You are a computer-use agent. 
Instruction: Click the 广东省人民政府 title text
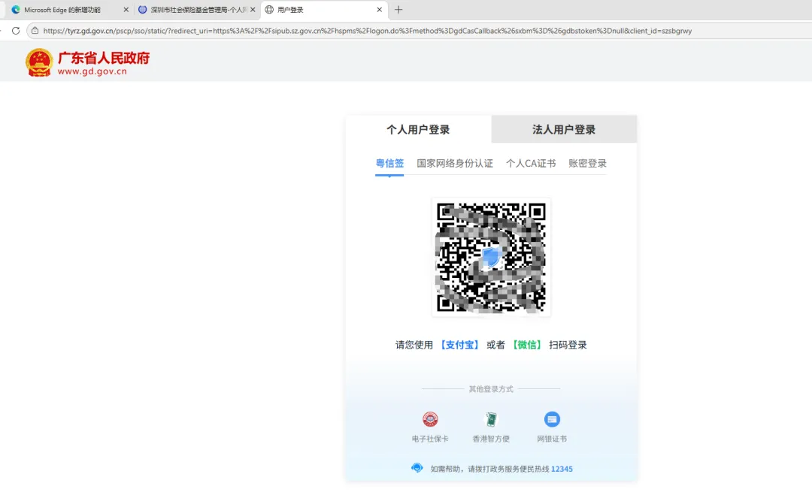pyautogui.click(x=104, y=57)
